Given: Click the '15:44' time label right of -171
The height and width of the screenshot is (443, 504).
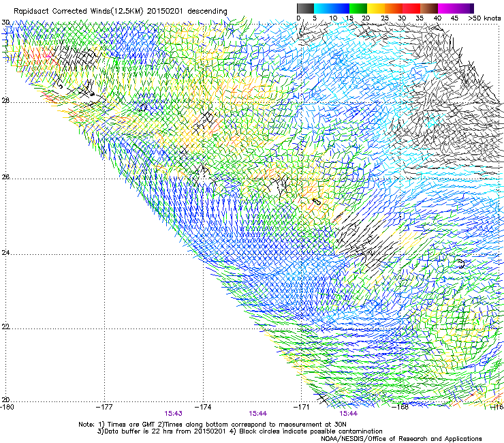Looking at the screenshot, I should (349, 414).
